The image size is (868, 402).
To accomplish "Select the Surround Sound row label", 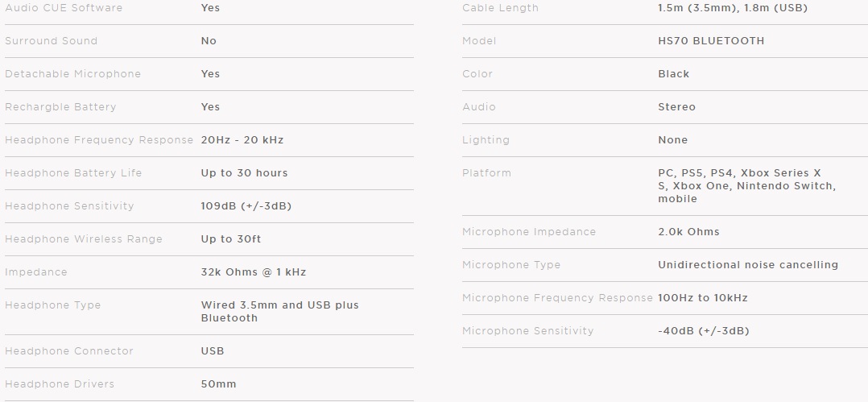I will click(51, 41).
